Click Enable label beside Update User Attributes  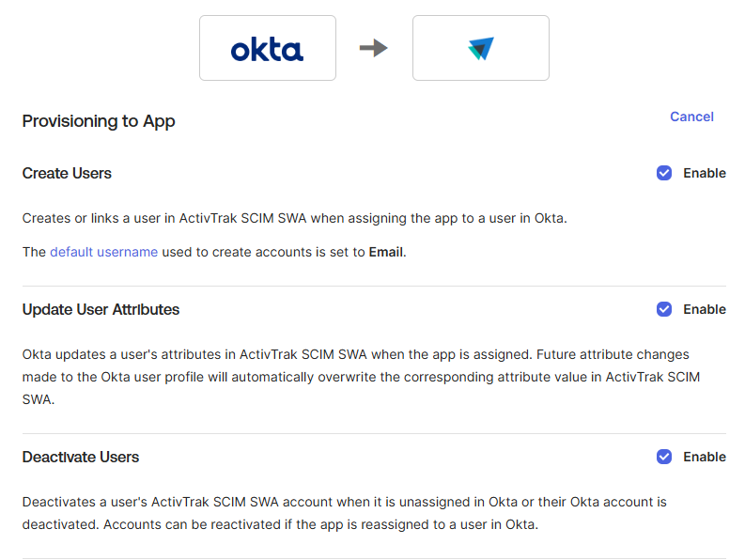pos(705,309)
